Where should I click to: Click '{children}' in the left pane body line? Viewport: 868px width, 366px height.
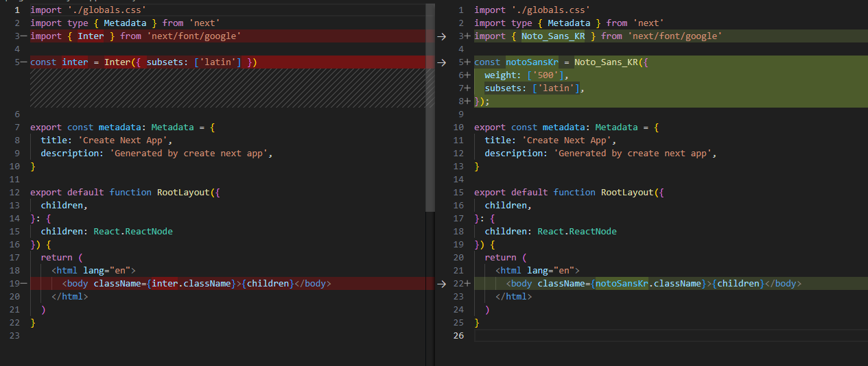point(268,284)
